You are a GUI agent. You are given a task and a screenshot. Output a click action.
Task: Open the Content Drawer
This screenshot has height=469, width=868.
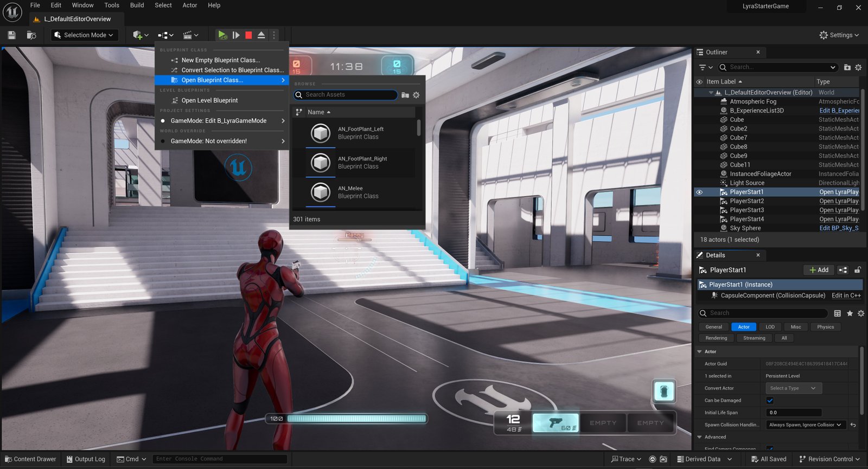pos(30,459)
